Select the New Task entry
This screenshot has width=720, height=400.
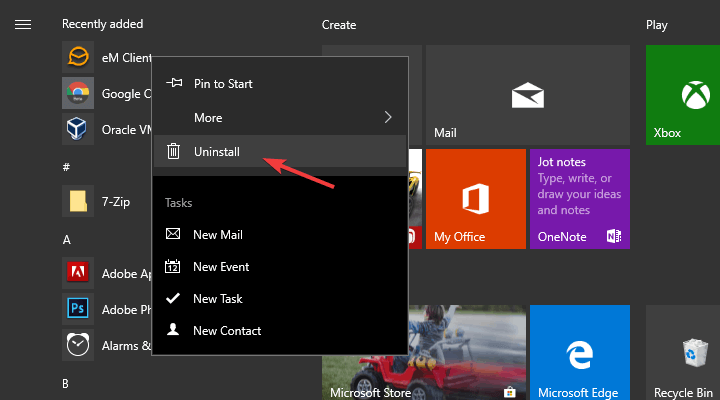point(280,299)
